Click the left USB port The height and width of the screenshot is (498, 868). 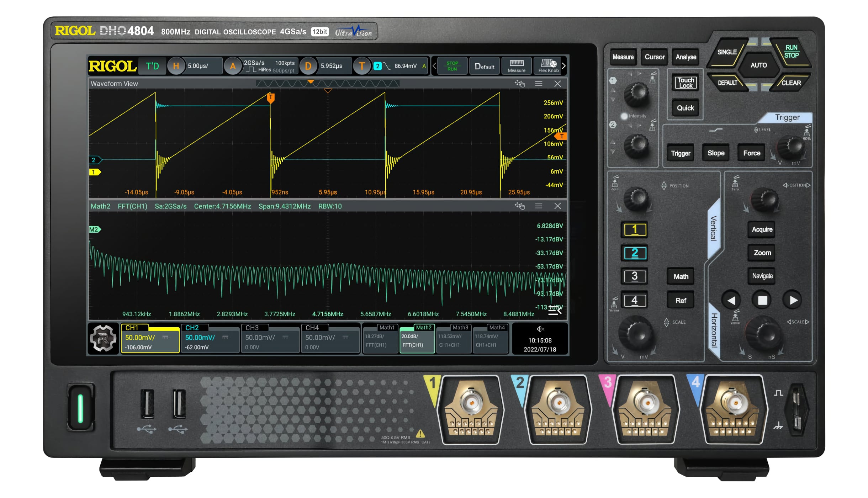point(147,404)
